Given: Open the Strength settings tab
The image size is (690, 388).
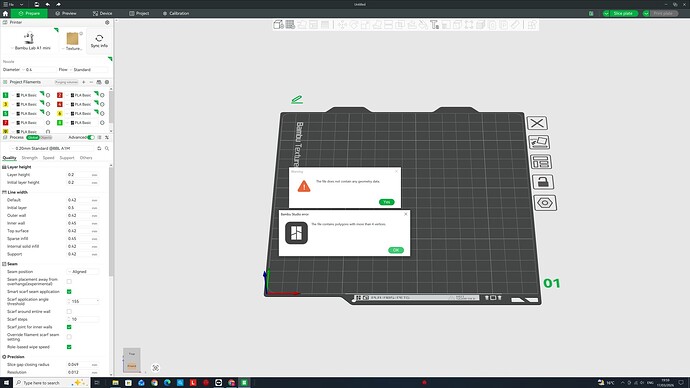Looking at the screenshot, I should [x=29, y=158].
